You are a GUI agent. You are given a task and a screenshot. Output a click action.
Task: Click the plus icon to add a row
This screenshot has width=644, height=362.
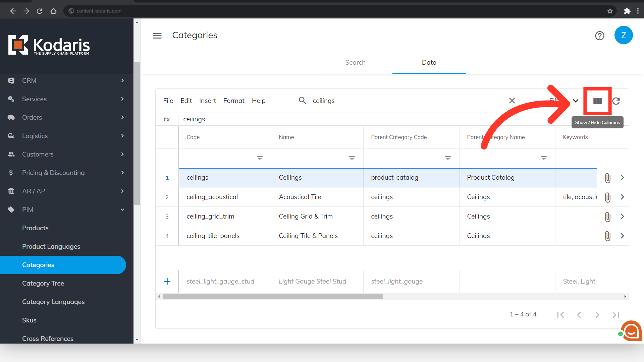click(167, 282)
